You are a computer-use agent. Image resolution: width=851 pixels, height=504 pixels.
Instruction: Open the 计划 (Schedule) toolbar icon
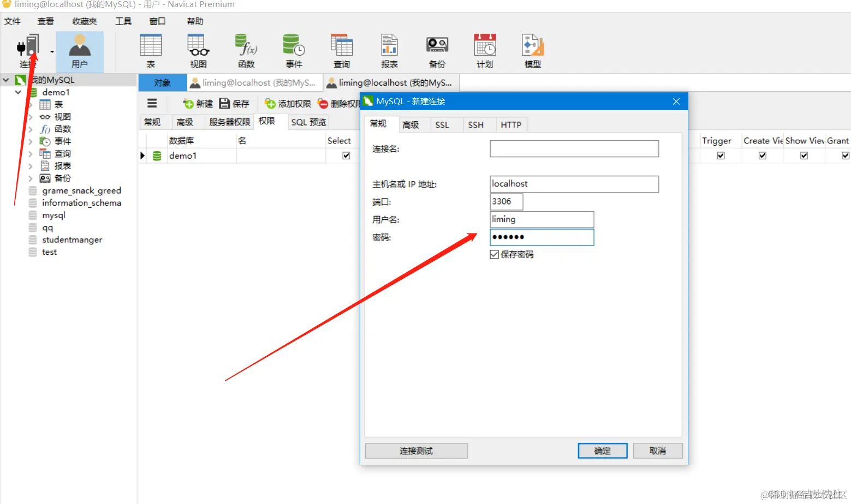click(485, 51)
